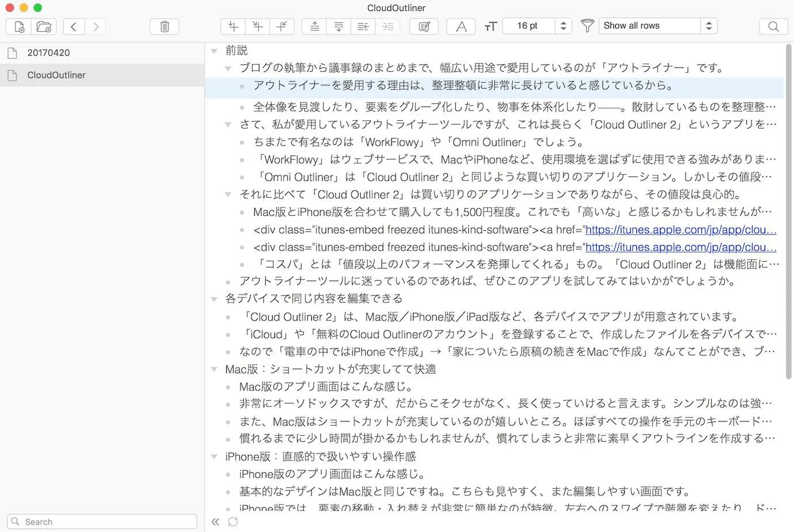Click the font size stepper arrows
Screen dimensions: 794x532
pyautogui.click(x=563, y=26)
